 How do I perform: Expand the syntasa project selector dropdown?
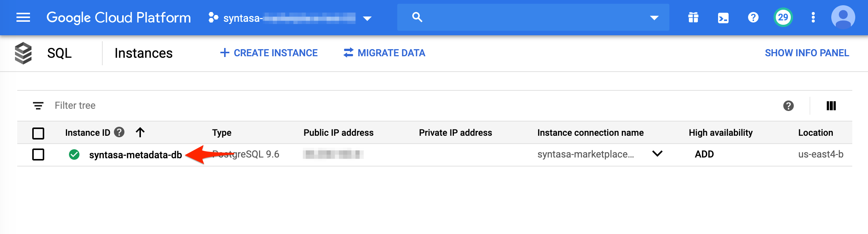(367, 18)
